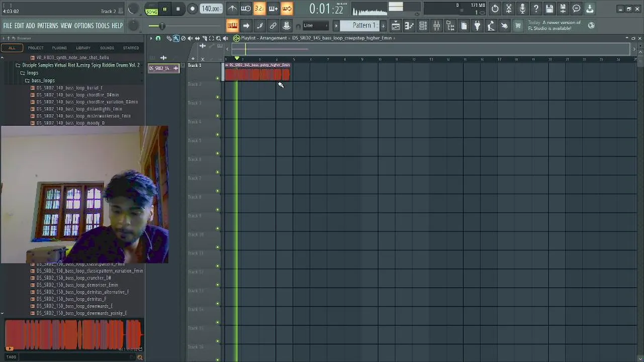Image resolution: width=644 pixels, height=362 pixels.
Task: Open the Piano Roll view icon
Action: pos(409,26)
